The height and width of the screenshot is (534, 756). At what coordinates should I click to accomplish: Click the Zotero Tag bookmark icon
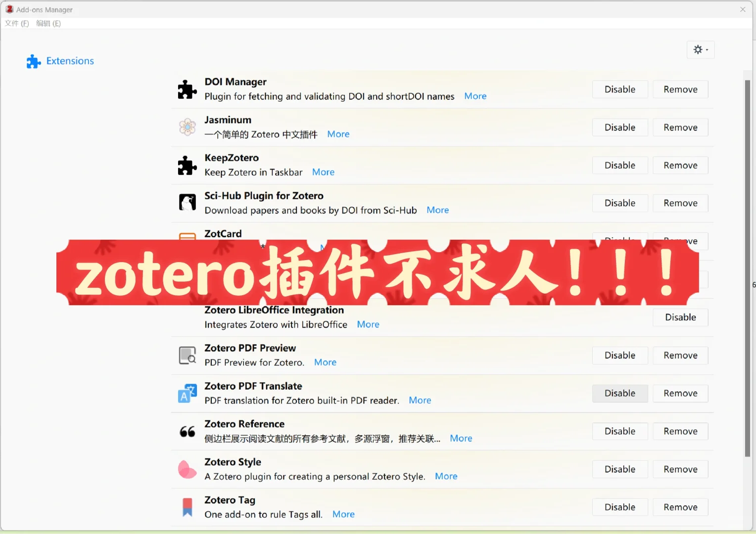pos(187,507)
